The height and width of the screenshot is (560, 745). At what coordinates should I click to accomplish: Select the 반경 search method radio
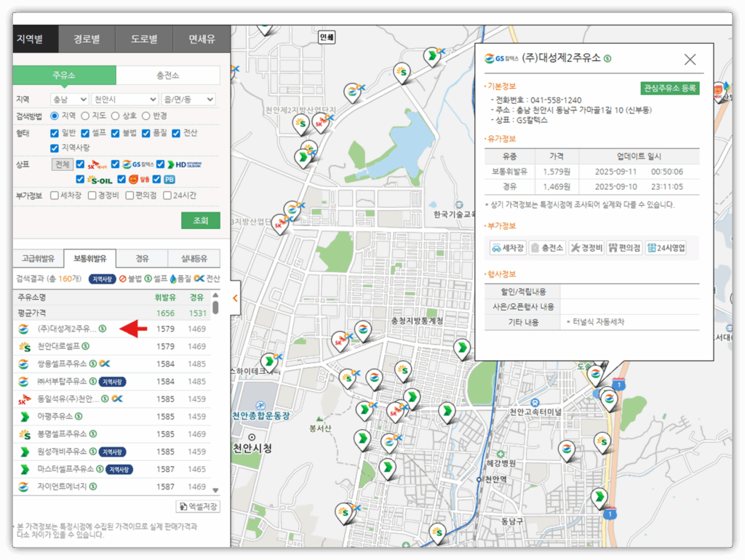click(x=146, y=116)
